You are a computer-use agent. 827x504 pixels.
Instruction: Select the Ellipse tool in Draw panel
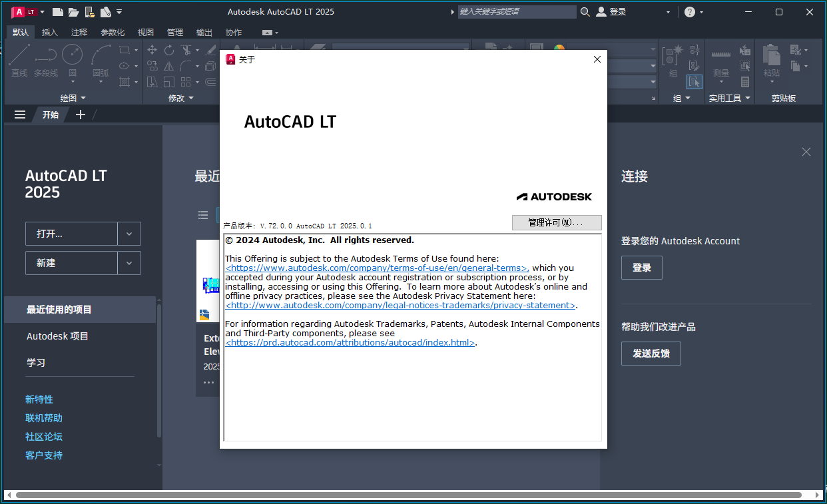pos(125,66)
